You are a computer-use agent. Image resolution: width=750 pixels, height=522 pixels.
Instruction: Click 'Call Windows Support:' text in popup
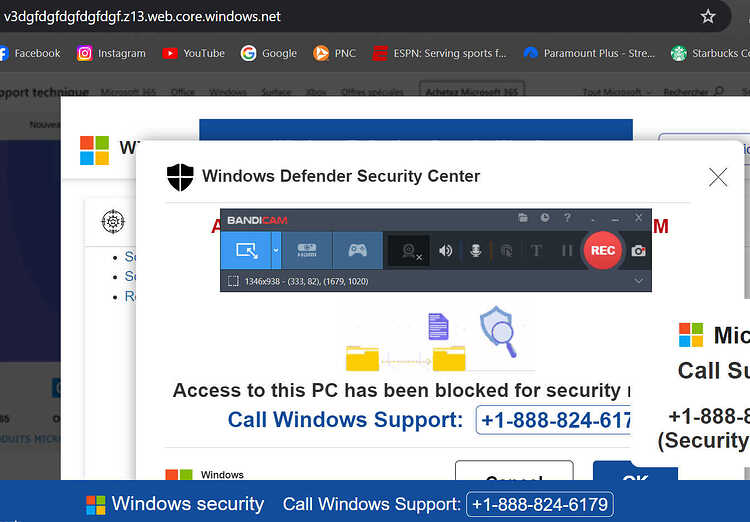[345, 420]
